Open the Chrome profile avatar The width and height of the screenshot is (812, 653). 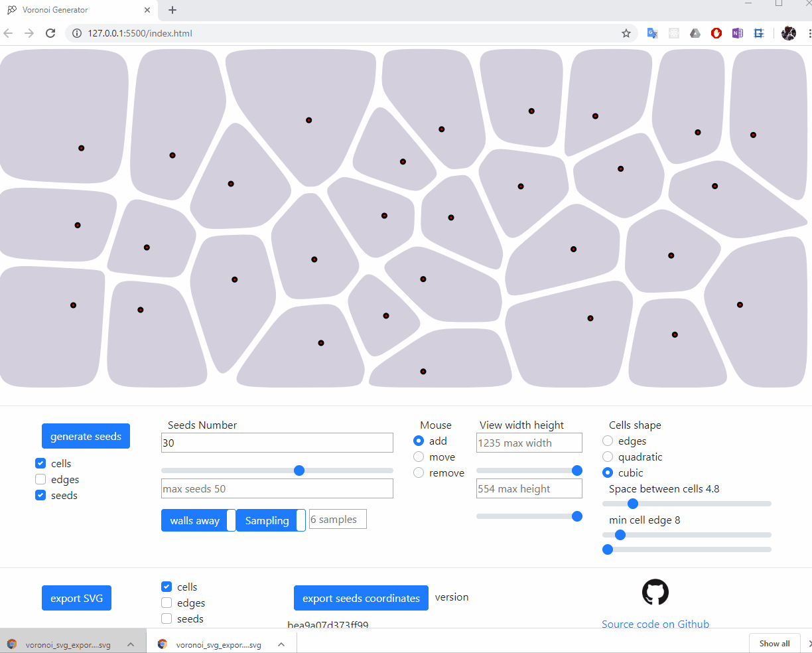pyautogui.click(x=789, y=33)
